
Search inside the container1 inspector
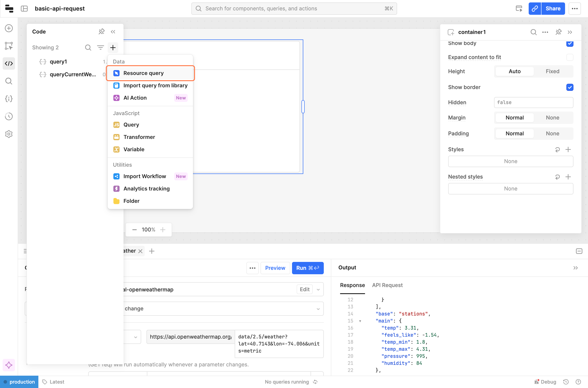(x=533, y=32)
